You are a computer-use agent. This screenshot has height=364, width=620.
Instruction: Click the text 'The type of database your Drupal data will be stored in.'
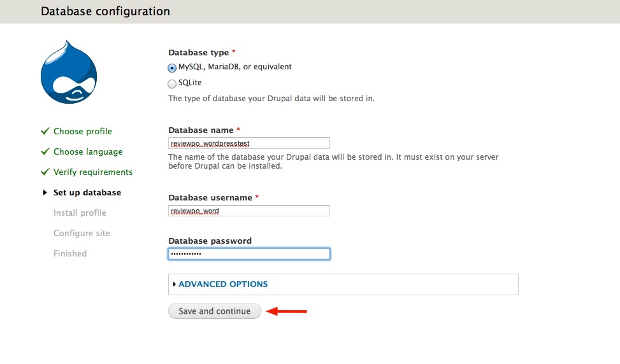pyautogui.click(x=271, y=99)
